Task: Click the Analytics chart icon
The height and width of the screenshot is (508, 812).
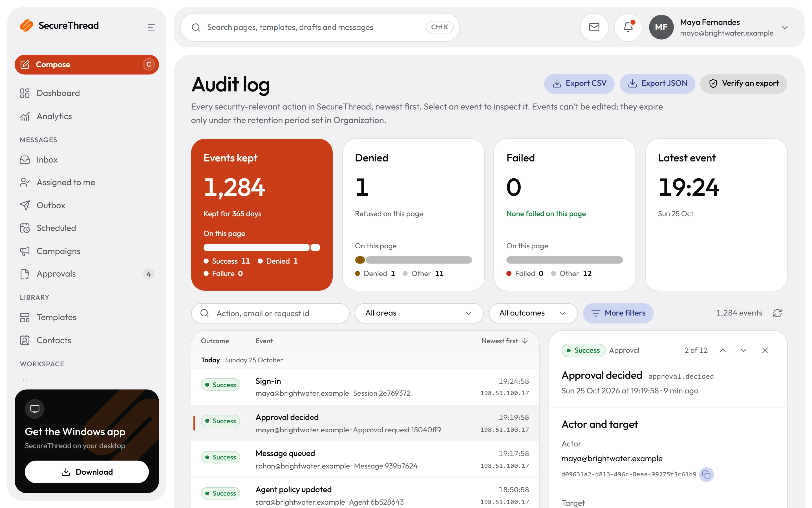Action: (25, 116)
